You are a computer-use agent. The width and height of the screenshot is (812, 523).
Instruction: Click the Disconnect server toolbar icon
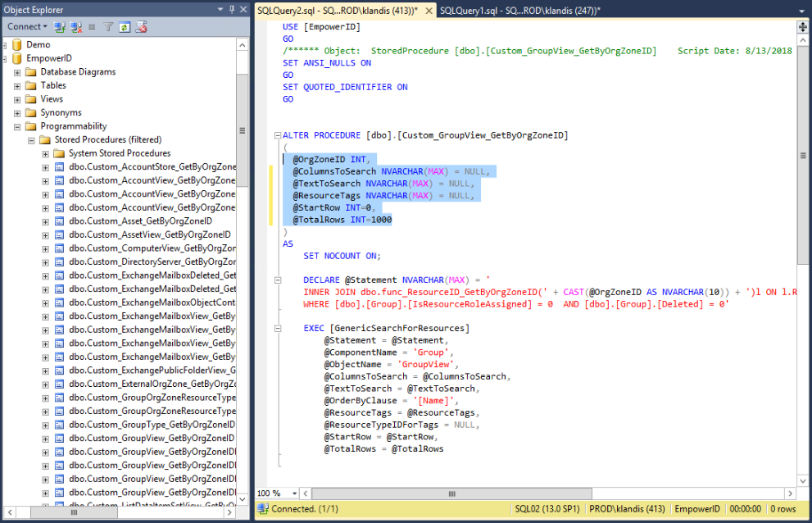(76, 27)
